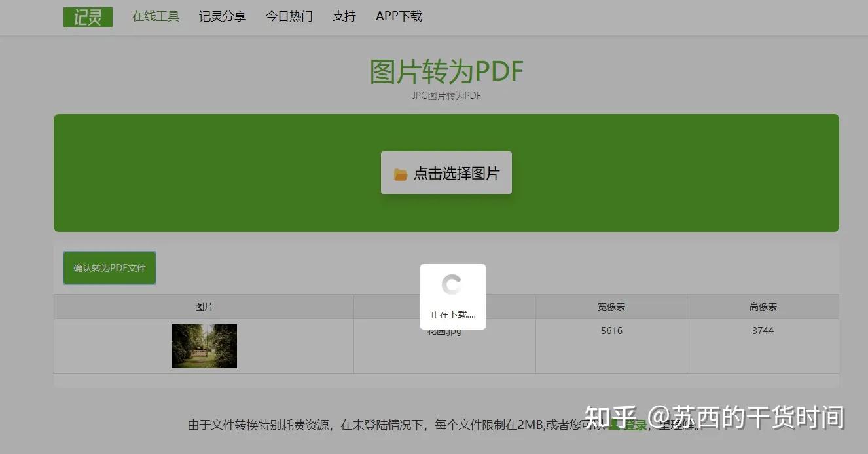868x454 pixels.
Task: Click the 宽像素 column header
Action: tap(610, 306)
